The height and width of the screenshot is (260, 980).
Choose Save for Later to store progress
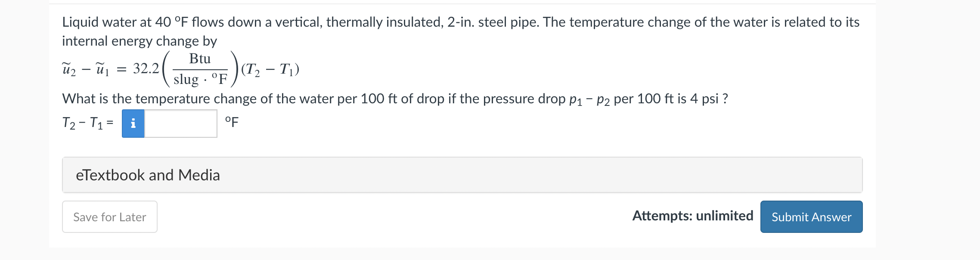pos(109,217)
